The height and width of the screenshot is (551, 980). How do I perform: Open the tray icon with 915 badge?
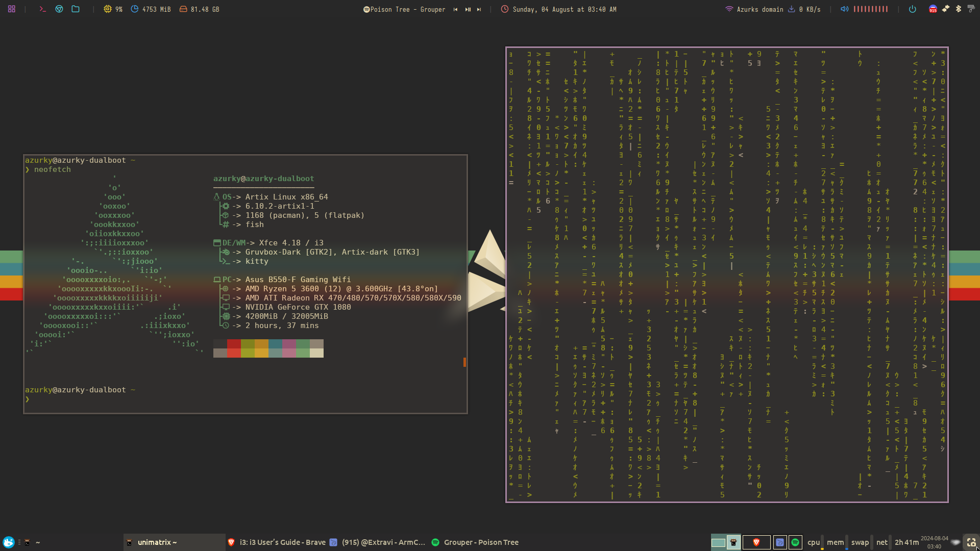(x=933, y=9)
